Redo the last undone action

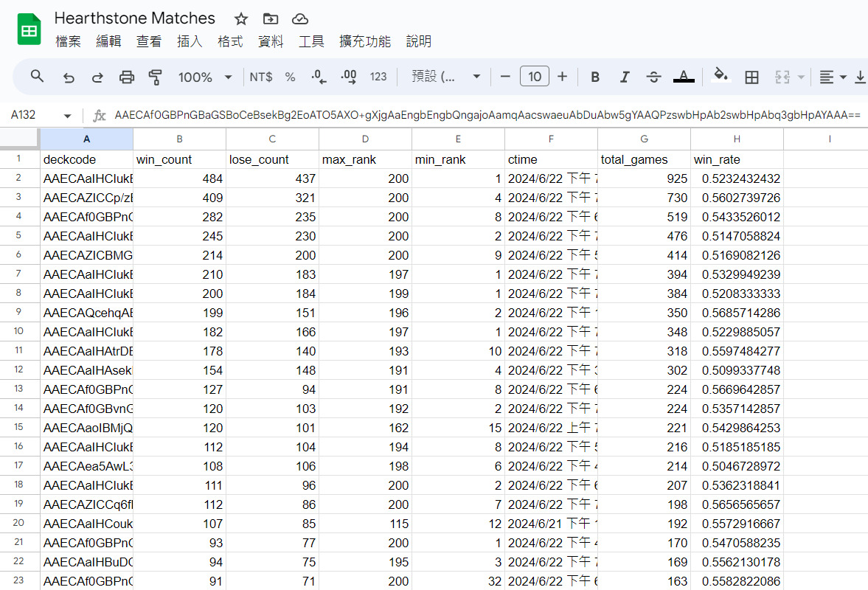[x=97, y=77]
